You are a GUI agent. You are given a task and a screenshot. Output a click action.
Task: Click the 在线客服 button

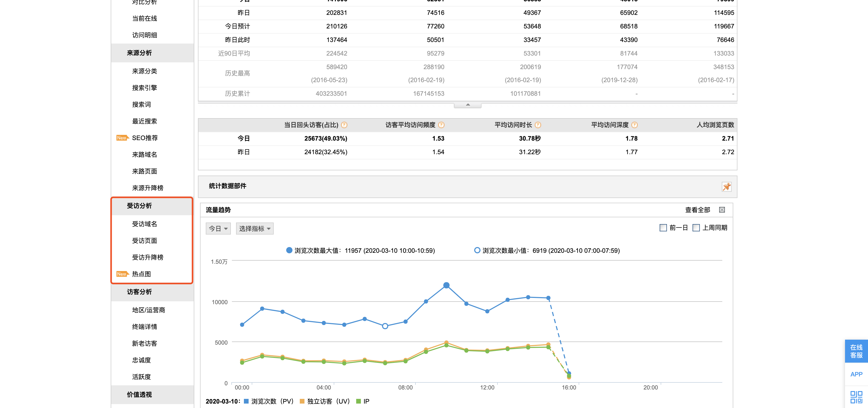[x=856, y=351]
